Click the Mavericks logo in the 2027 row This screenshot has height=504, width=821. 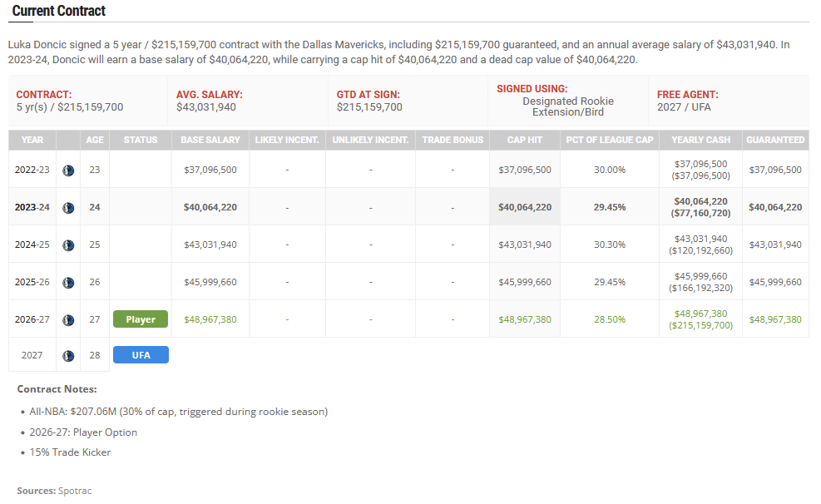68,356
